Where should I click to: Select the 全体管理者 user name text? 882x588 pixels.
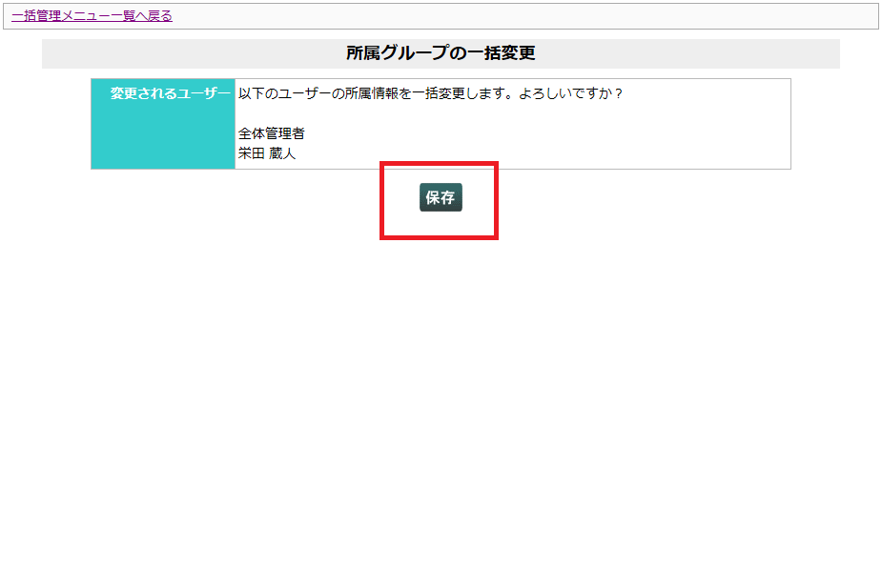[271, 133]
